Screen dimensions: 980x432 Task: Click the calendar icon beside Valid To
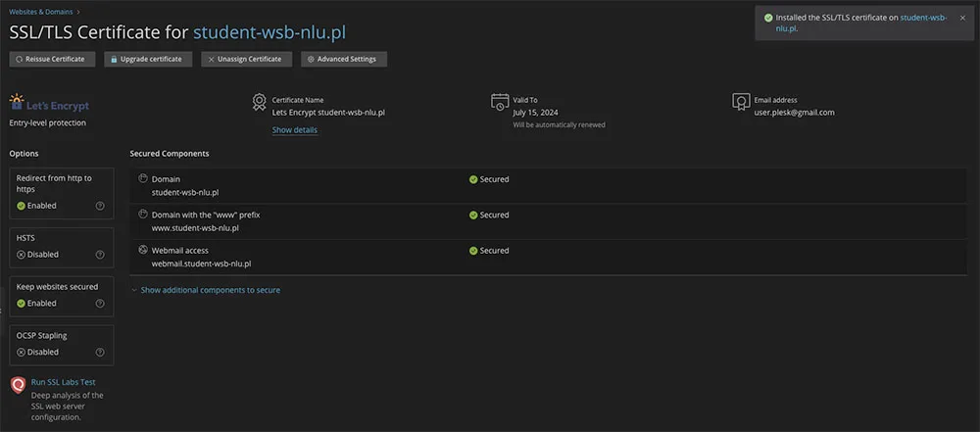click(x=500, y=103)
